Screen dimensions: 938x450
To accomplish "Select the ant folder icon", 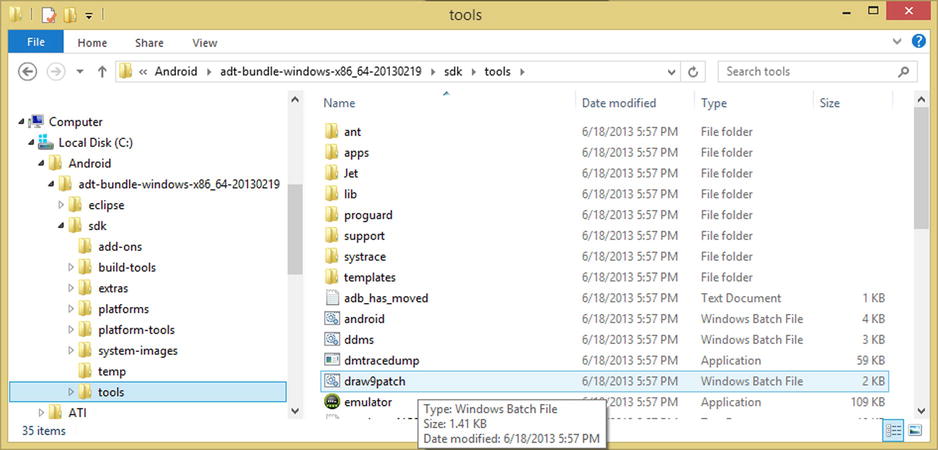I will click(x=331, y=132).
